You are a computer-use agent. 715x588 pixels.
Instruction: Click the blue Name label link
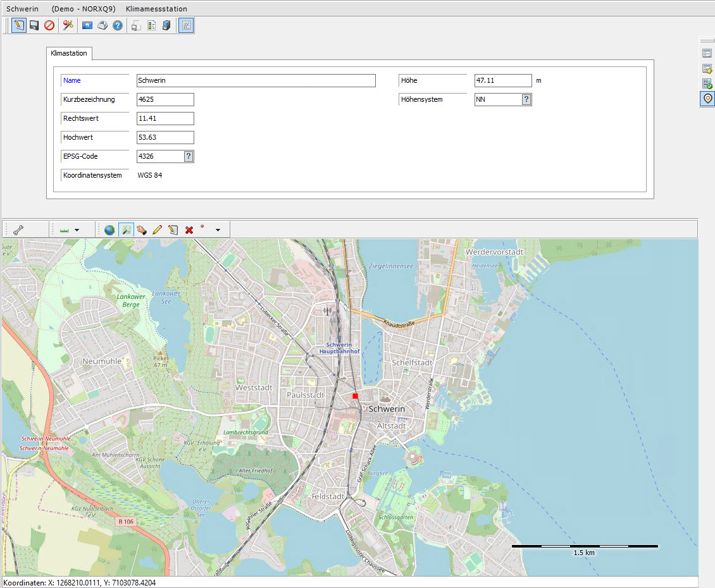(x=72, y=81)
